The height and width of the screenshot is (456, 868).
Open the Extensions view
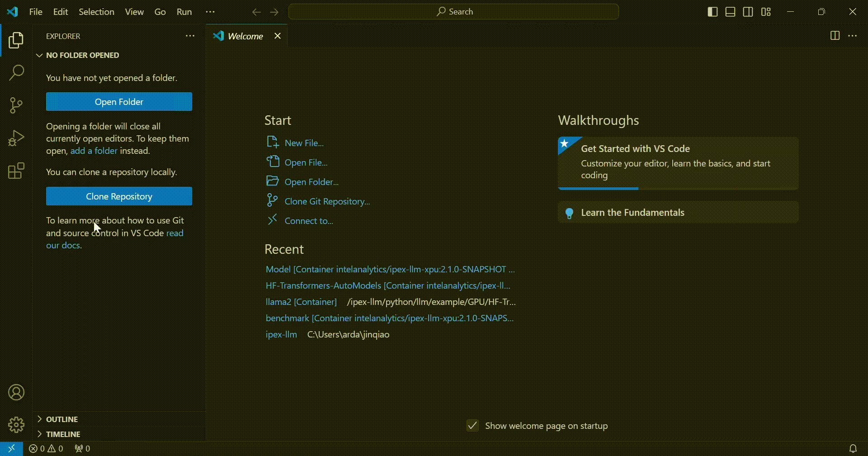tap(16, 171)
